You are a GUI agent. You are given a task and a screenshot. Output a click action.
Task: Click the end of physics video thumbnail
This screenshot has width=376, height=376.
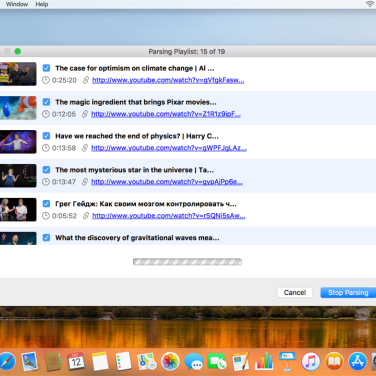point(18,142)
